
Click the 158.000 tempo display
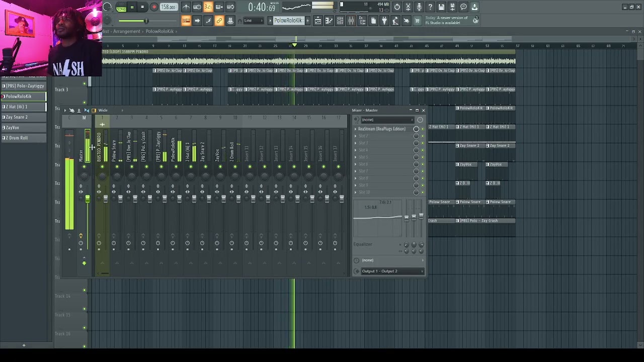coord(169,7)
